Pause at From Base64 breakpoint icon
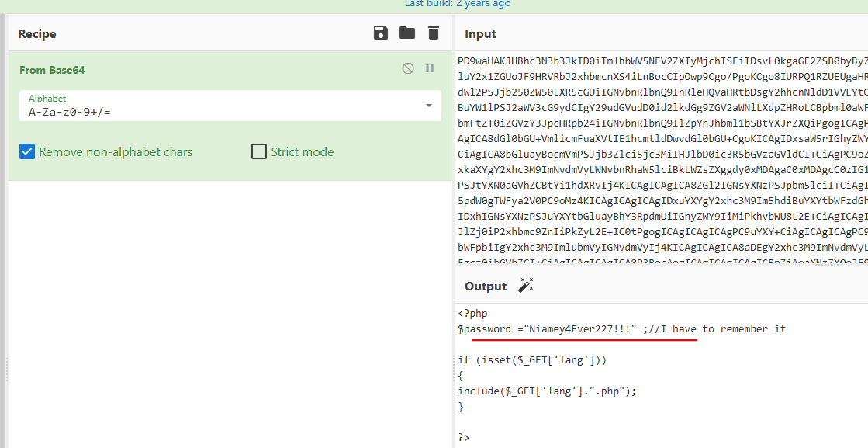Viewport: 868px width, 448px height. tap(430, 68)
